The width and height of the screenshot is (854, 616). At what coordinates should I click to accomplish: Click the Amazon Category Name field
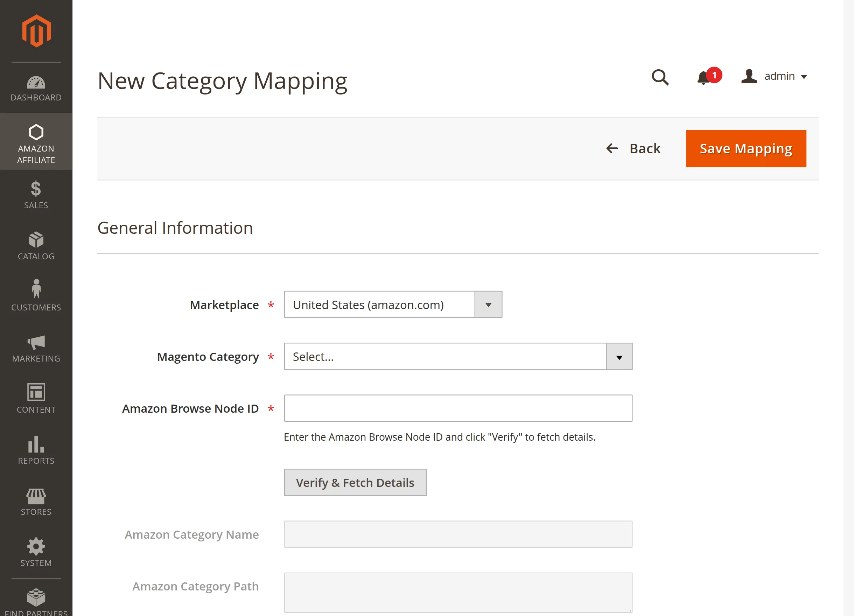click(458, 534)
